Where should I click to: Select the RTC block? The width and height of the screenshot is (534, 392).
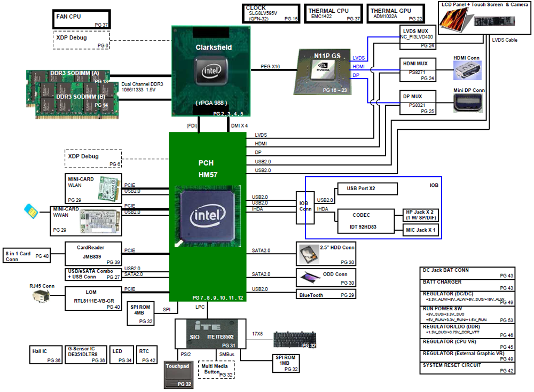click(147, 355)
